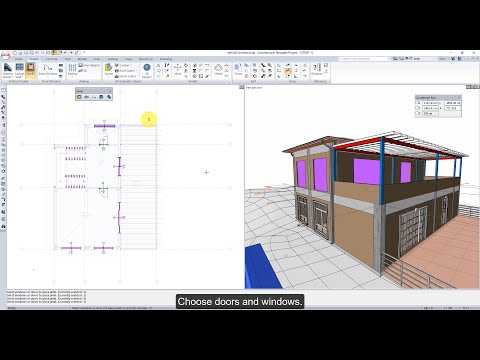
Task: Select bottom-left purple window in floor plan
Action: pos(71,248)
